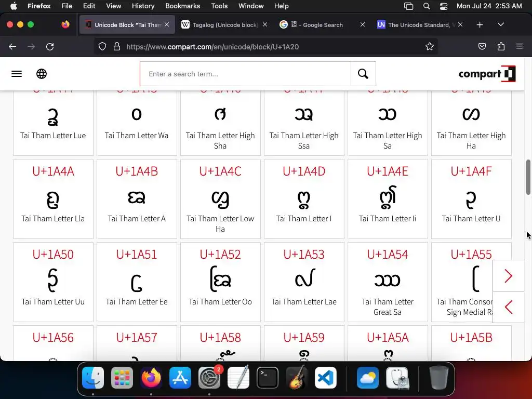Image resolution: width=532 pixels, height=399 pixels.
Task: Open Spotlight search in menu bar
Action: [x=427, y=6]
